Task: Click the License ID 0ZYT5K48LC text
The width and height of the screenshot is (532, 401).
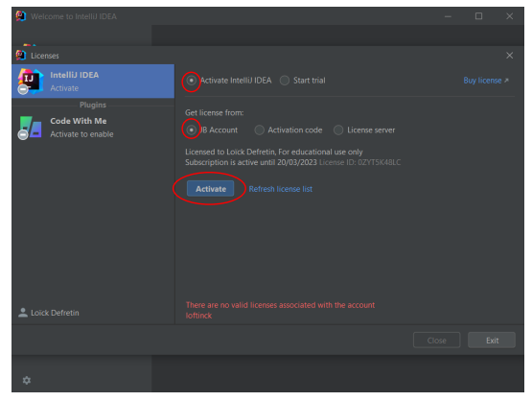Action: point(360,163)
